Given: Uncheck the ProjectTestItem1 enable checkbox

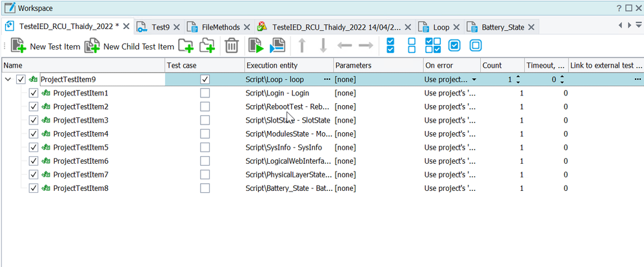Looking at the screenshot, I should (34, 93).
